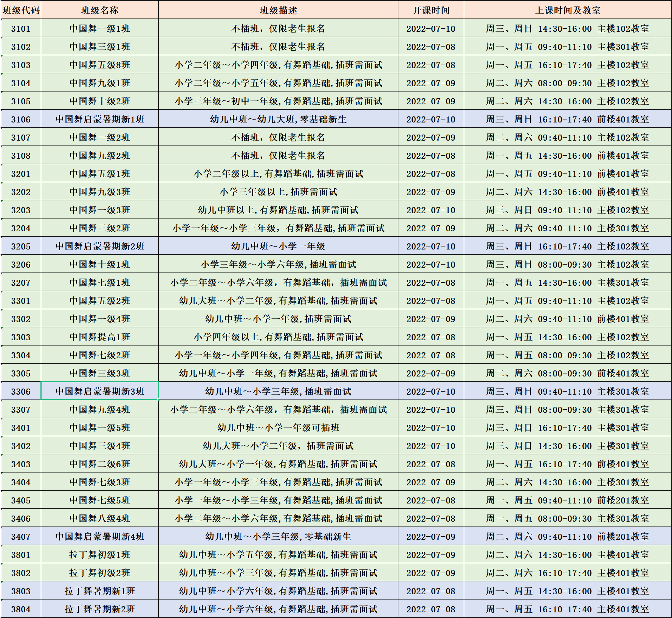Select description 幼儿中班～小学一年级可插班
The image size is (672, 618).
coord(278,427)
